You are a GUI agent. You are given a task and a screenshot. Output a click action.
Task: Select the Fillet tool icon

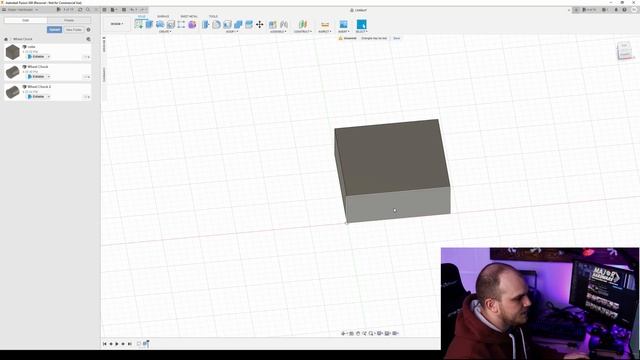216,24
